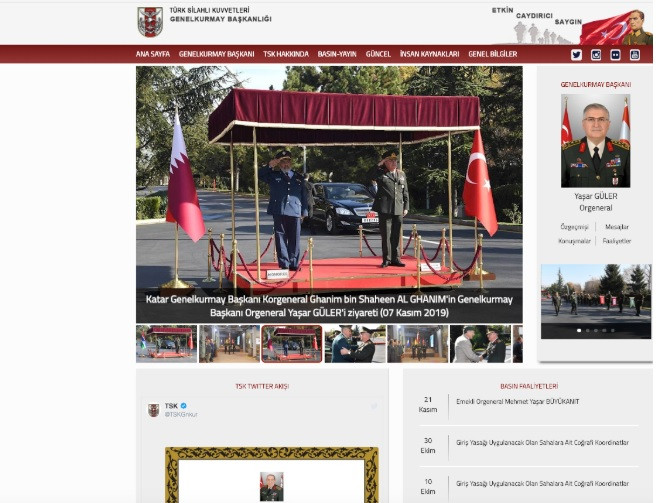The image size is (656, 503).
Task: Click the framed portrait in tweet image
Action: coord(272,487)
